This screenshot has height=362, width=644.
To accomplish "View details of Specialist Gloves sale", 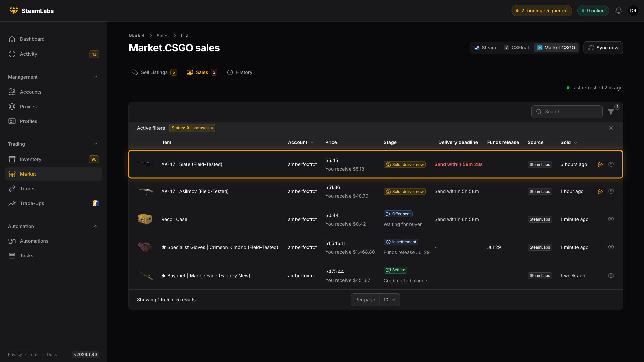I will click(x=611, y=247).
